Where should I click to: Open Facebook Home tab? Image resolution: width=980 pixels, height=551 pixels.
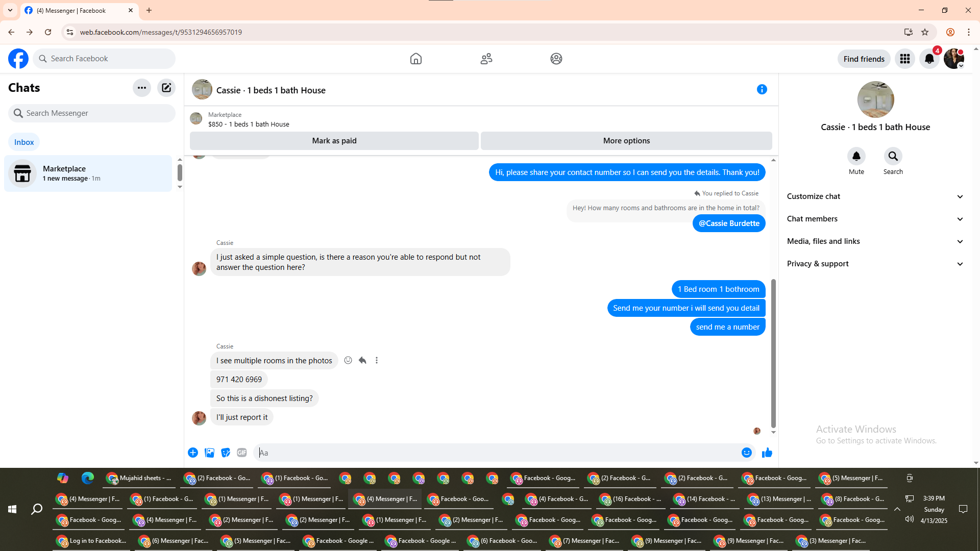(415, 59)
